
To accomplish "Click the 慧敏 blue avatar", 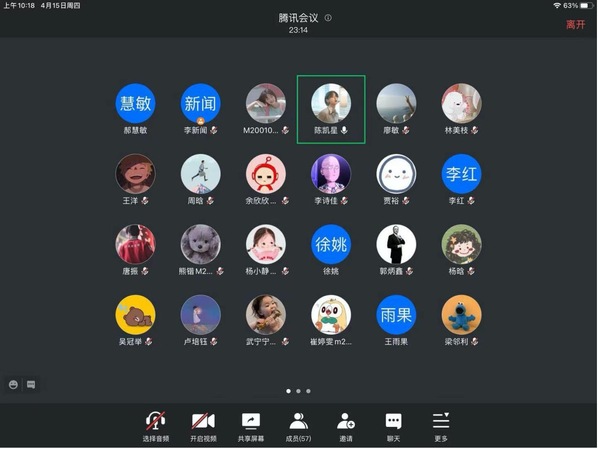I will pos(135,103).
